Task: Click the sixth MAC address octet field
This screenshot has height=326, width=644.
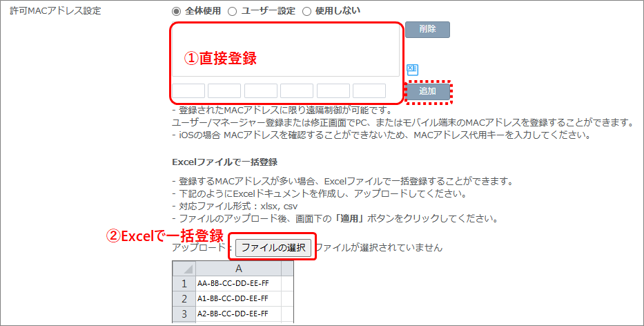Action: point(369,90)
